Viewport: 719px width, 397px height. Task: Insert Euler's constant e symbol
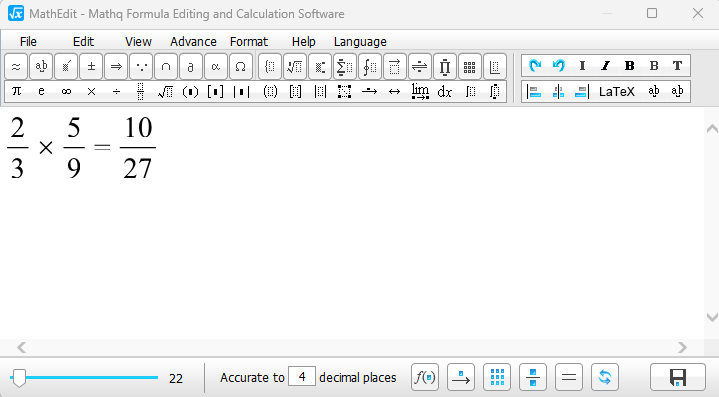(41, 91)
